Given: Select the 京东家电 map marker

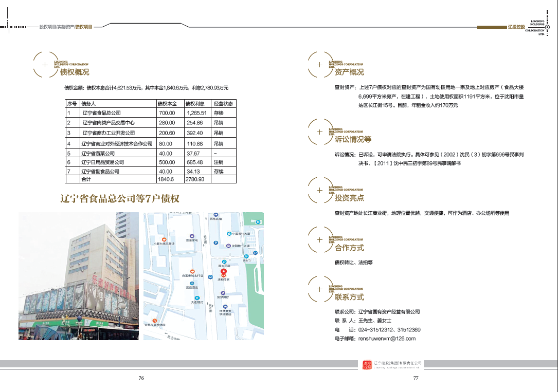Looking at the screenshot, I should 192,236.
